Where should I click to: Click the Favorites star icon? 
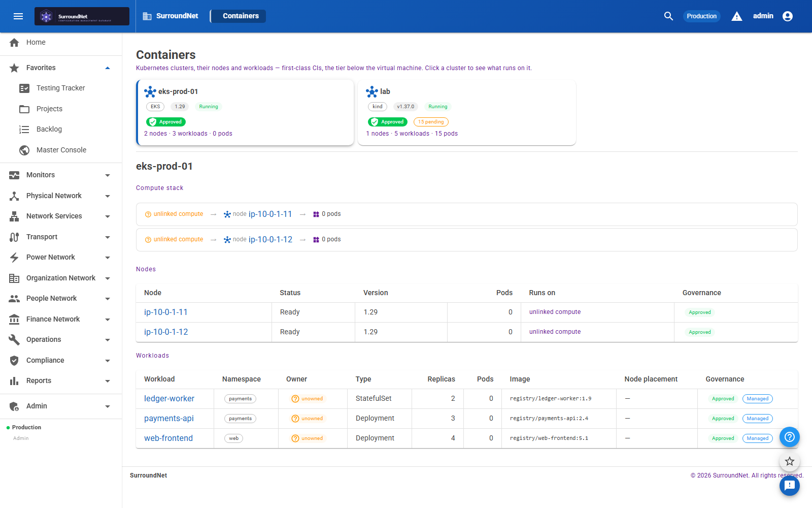(x=14, y=68)
